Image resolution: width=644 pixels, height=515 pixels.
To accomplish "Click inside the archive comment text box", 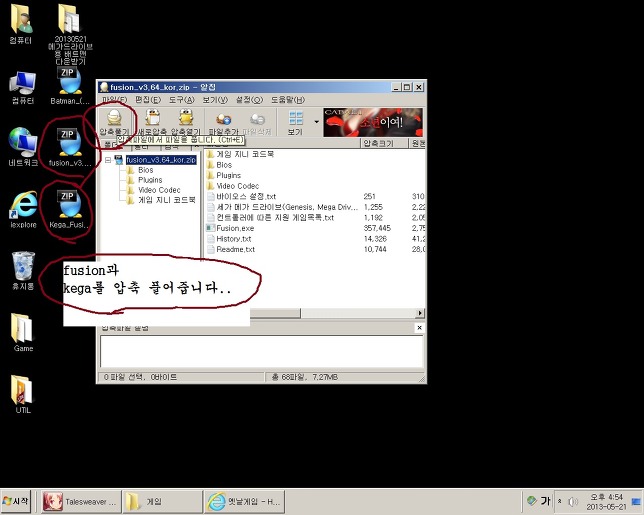I will (262, 351).
